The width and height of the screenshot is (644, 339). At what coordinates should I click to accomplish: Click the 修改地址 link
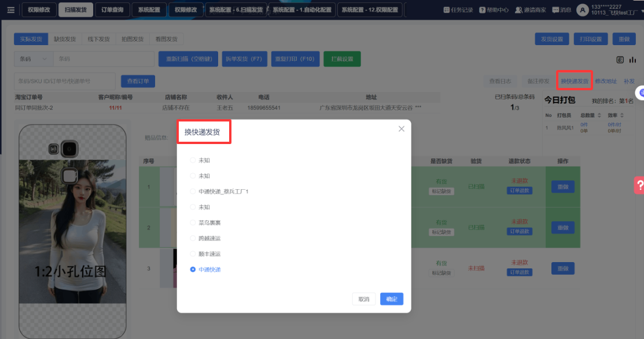coord(606,81)
